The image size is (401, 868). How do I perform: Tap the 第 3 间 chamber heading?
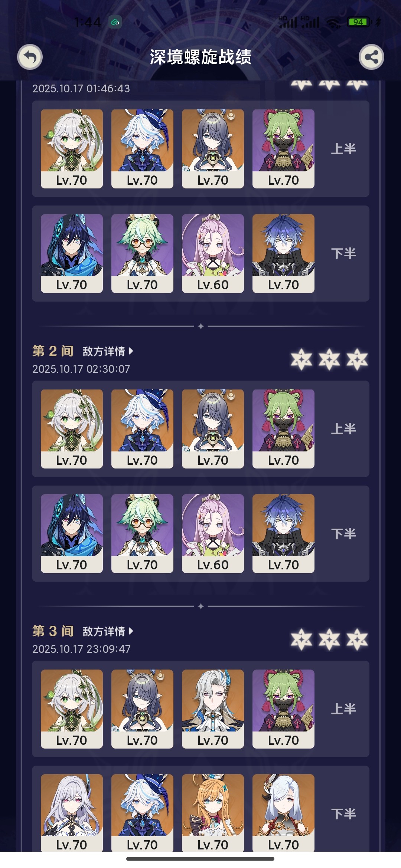tap(53, 631)
